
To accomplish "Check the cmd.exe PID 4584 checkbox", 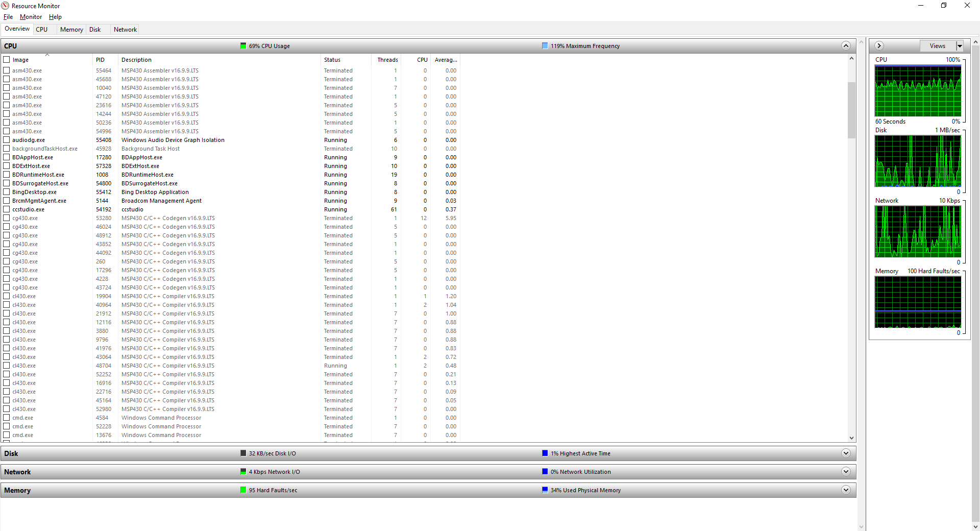I will [x=7, y=418].
